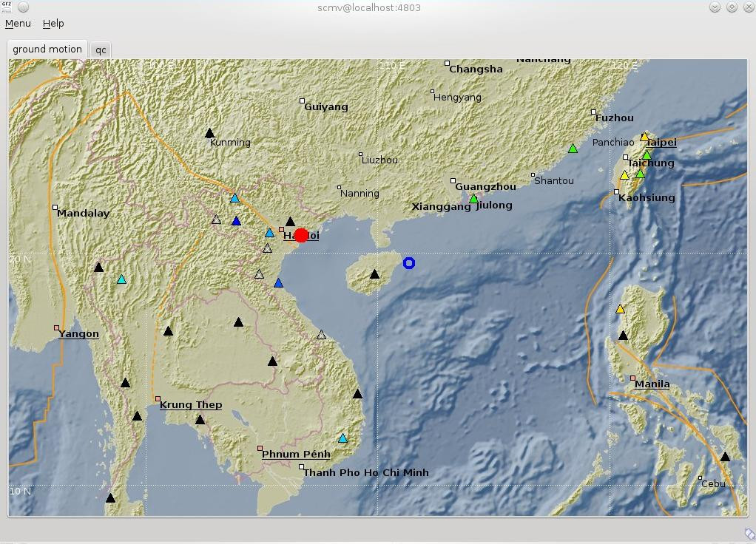The image size is (756, 544).
Task: Switch to the qc tab
Action: point(101,50)
